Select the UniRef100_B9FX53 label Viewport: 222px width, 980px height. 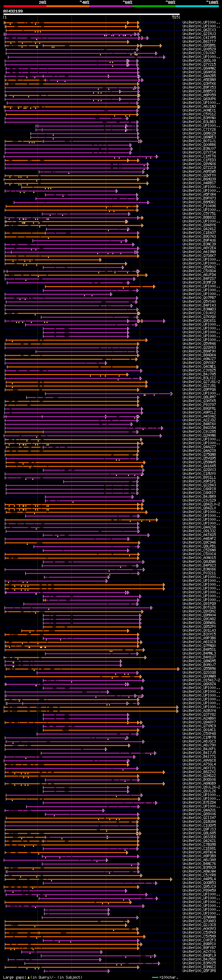tap(199, 88)
